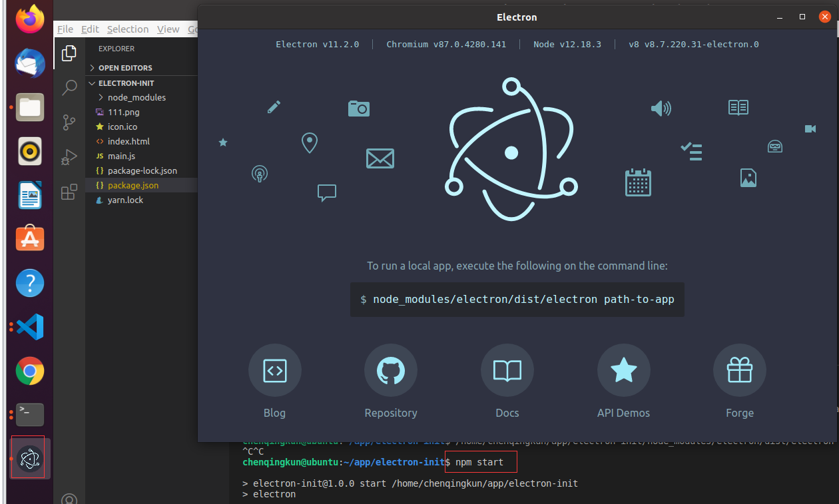Open the Forge gift icon
The width and height of the screenshot is (839, 504).
(x=740, y=370)
